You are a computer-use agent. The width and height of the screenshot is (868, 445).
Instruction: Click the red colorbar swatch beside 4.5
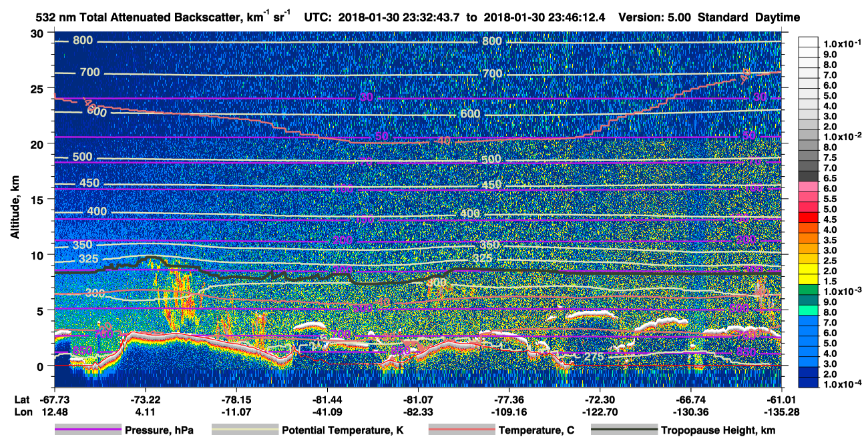pos(809,218)
